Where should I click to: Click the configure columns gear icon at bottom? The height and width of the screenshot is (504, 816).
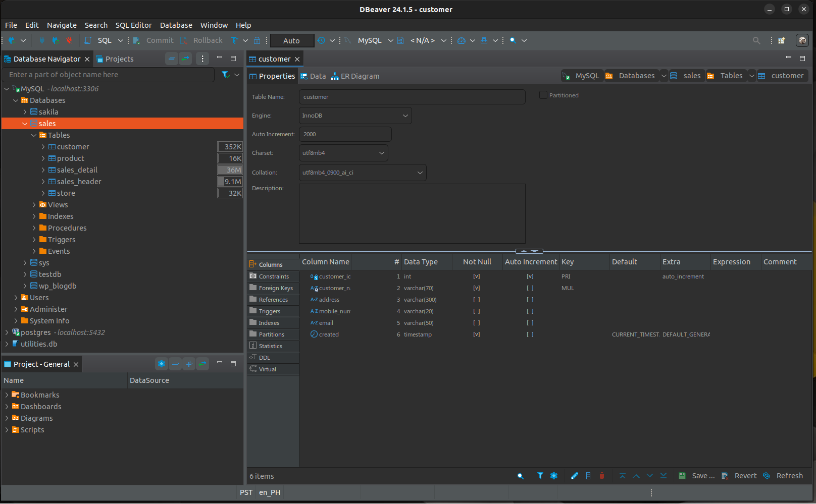[554, 476]
